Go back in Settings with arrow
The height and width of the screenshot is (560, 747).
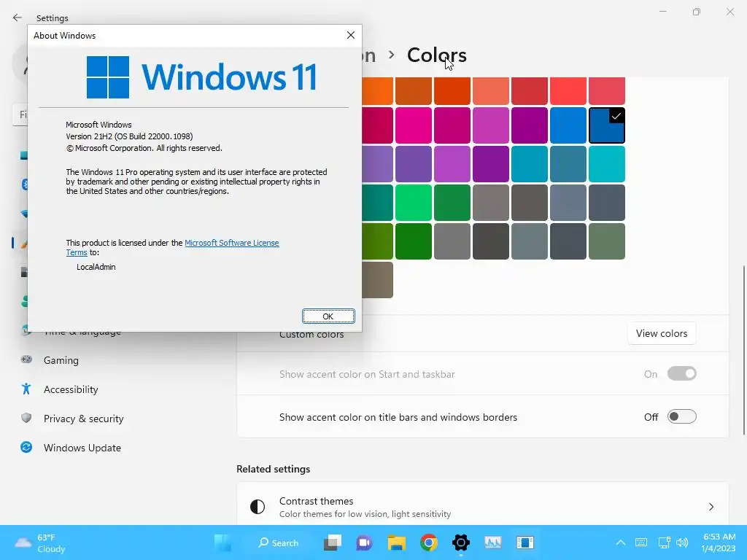point(18,17)
